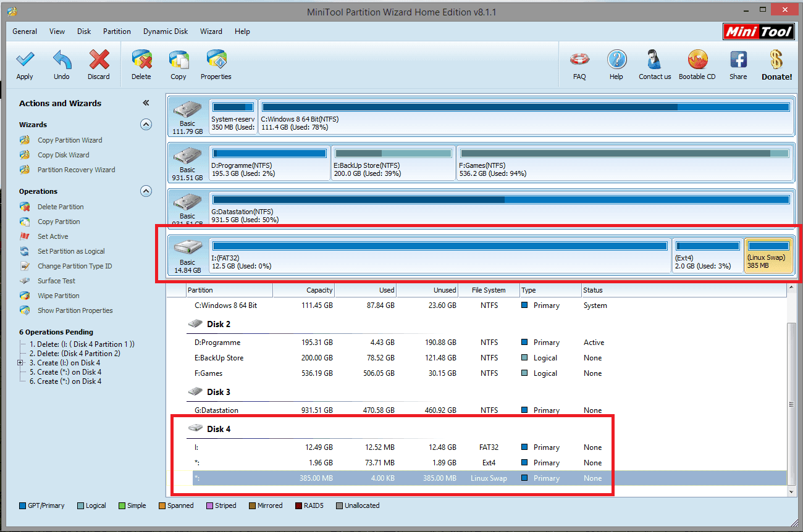
Task: Collapse the Wizards section
Action: (146, 124)
